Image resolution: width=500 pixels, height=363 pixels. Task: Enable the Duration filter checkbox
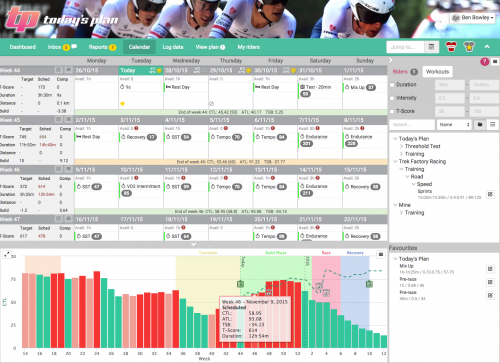[x=392, y=85]
